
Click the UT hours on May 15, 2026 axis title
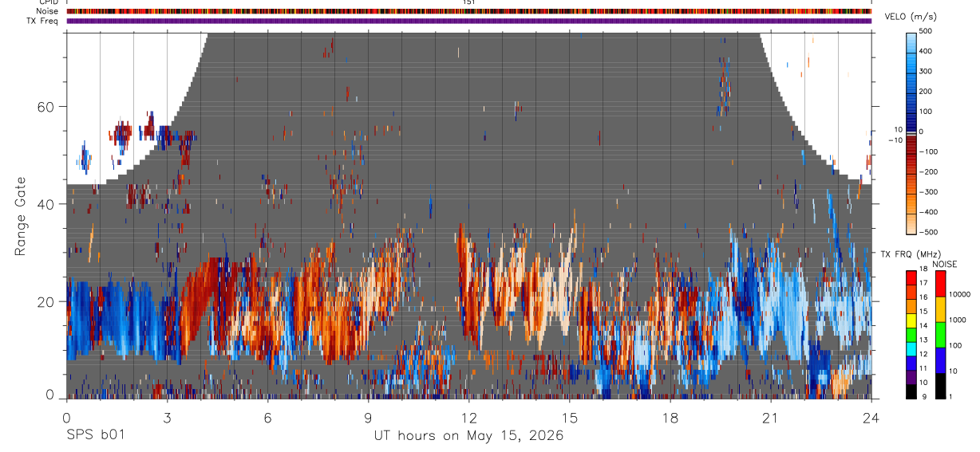click(468, 436)
